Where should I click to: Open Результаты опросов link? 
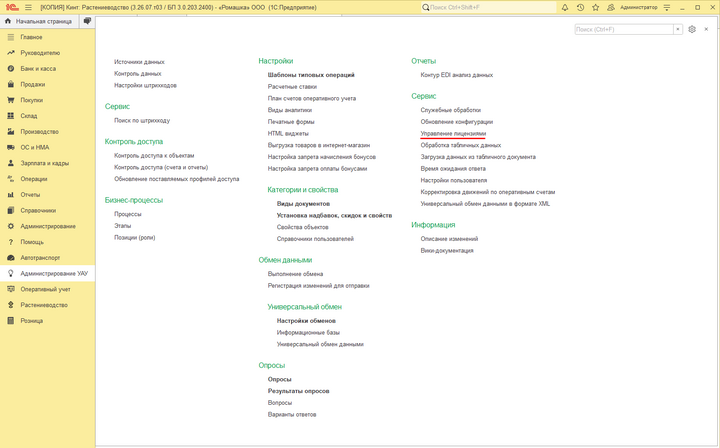(x=298, y=391)
